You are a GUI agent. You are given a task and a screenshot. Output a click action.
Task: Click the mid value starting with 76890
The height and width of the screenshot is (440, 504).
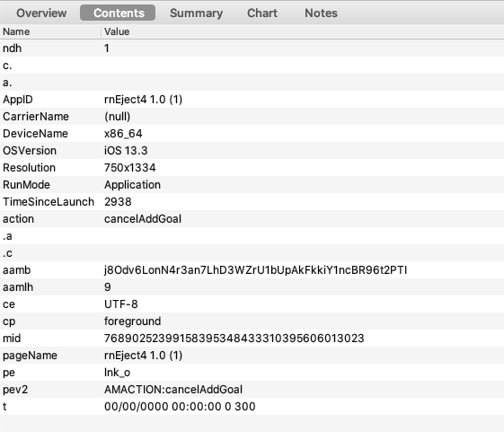(x=234, y=339)
